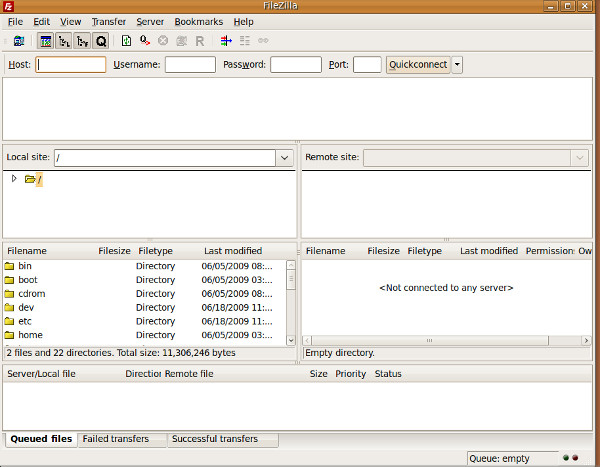
Task: Select the home directory row
Action: [145, 335]
